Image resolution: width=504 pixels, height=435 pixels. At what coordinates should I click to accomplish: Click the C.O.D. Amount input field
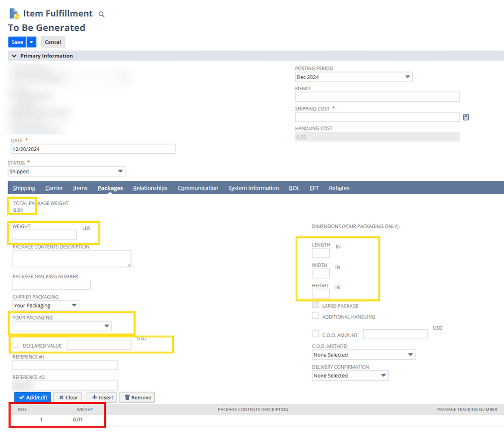(395, 334)
